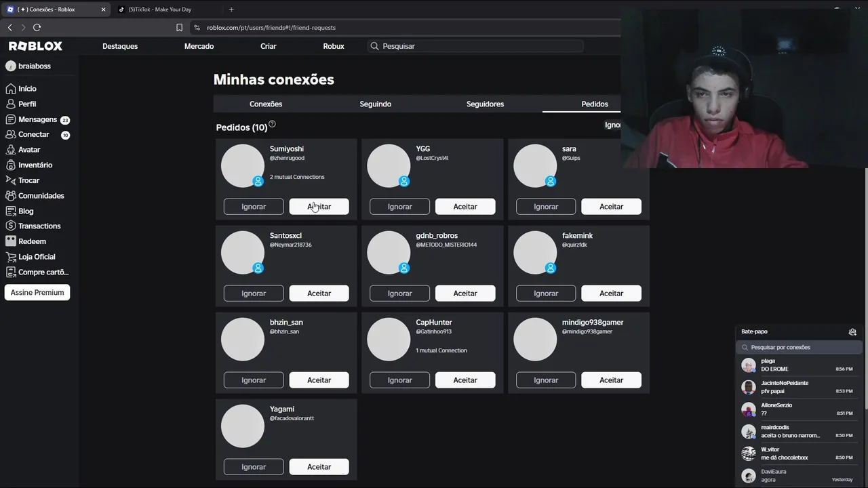Open chat with JacintoNoPeidante
The image size is (868, 488).
(798, 387)
